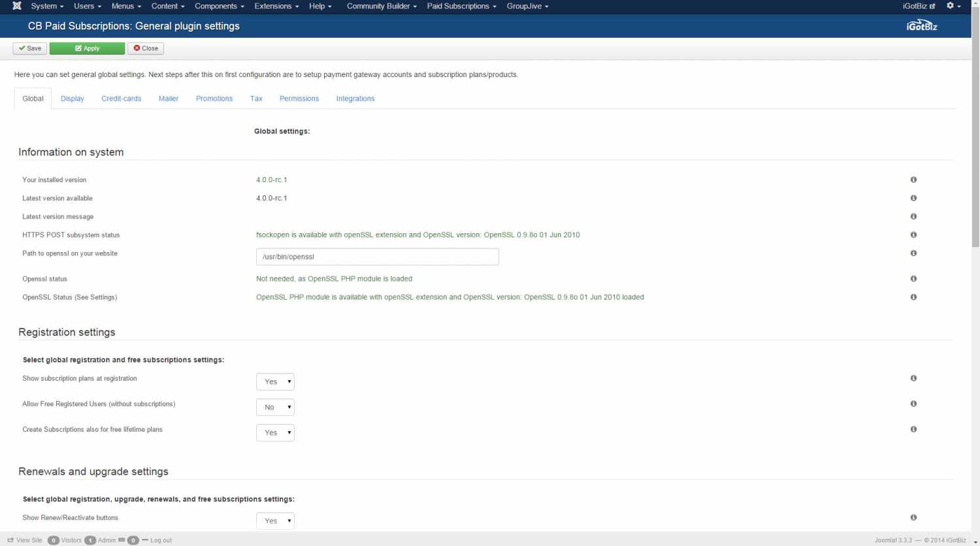Screen dimensions: 980x546
Task: Open the iGotBiz site link
Action: click(919, 6)
